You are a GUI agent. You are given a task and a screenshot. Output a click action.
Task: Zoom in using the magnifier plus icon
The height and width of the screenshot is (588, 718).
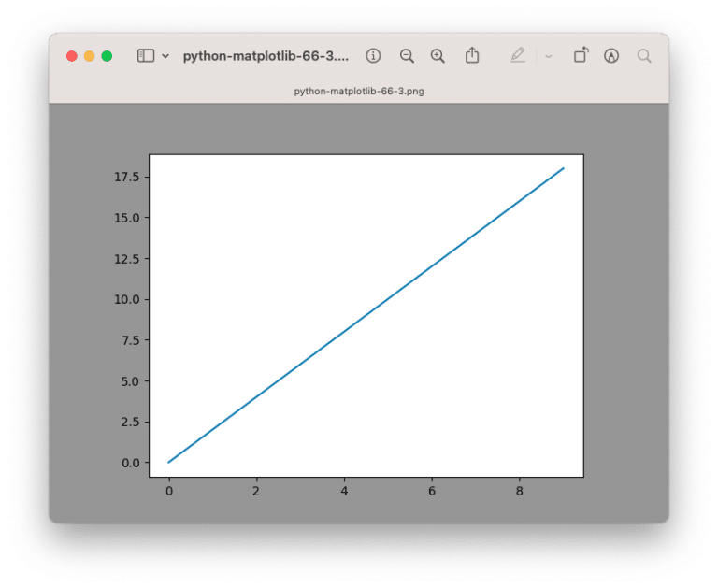(x=438, y=56)
